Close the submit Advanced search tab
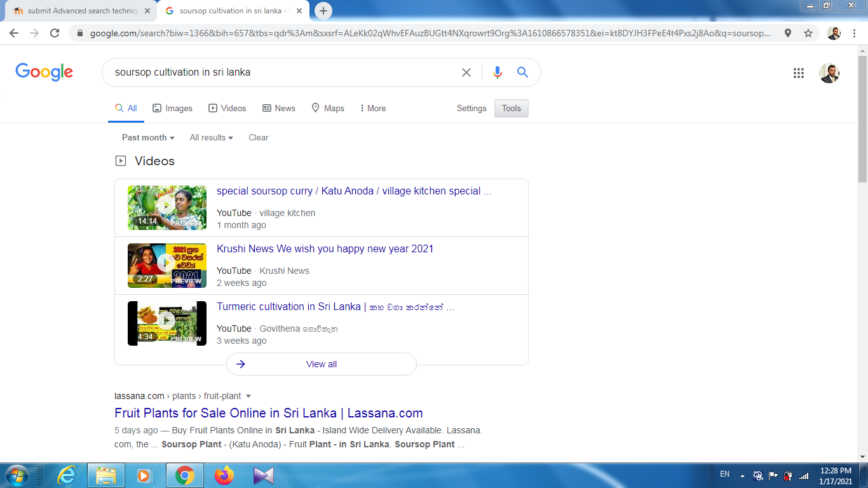This screenshot has width=868, height=488. click(147, 11)
